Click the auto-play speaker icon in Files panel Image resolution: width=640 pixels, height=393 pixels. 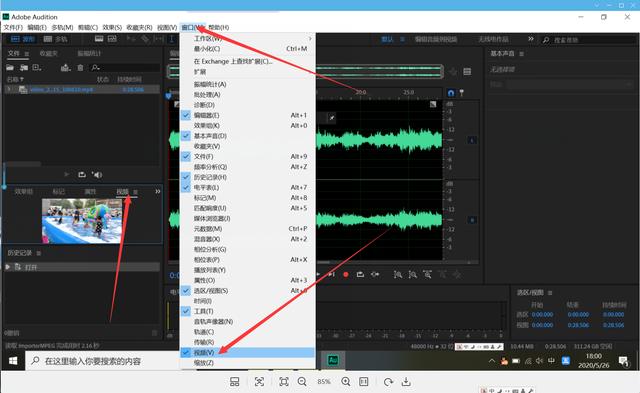point(97,175)
